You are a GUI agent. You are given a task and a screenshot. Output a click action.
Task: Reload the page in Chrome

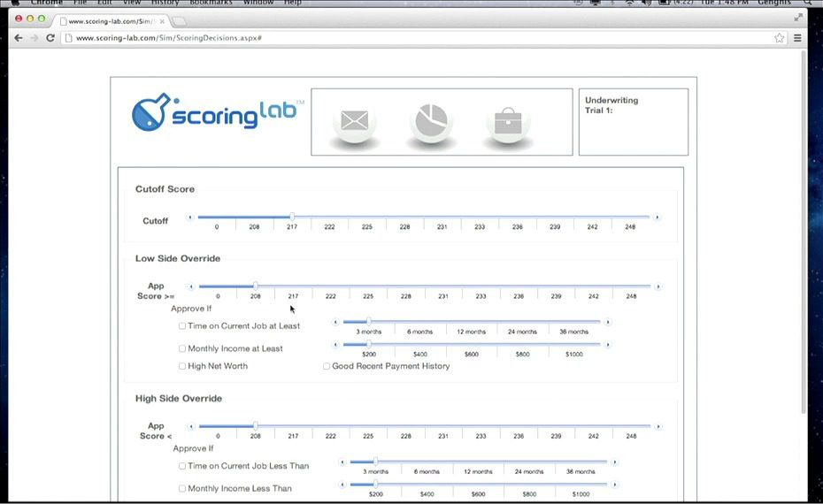[50, 38]
